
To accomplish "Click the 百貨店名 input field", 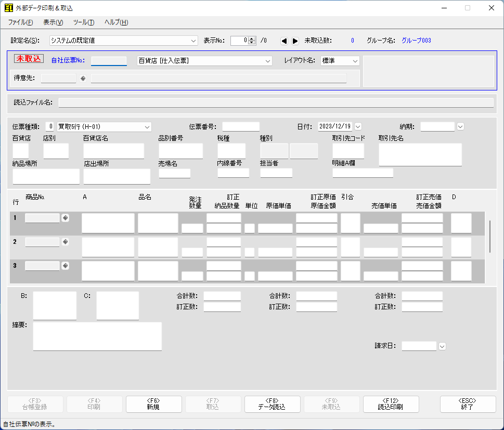I will pyautogui.click(x=114, y=151).
